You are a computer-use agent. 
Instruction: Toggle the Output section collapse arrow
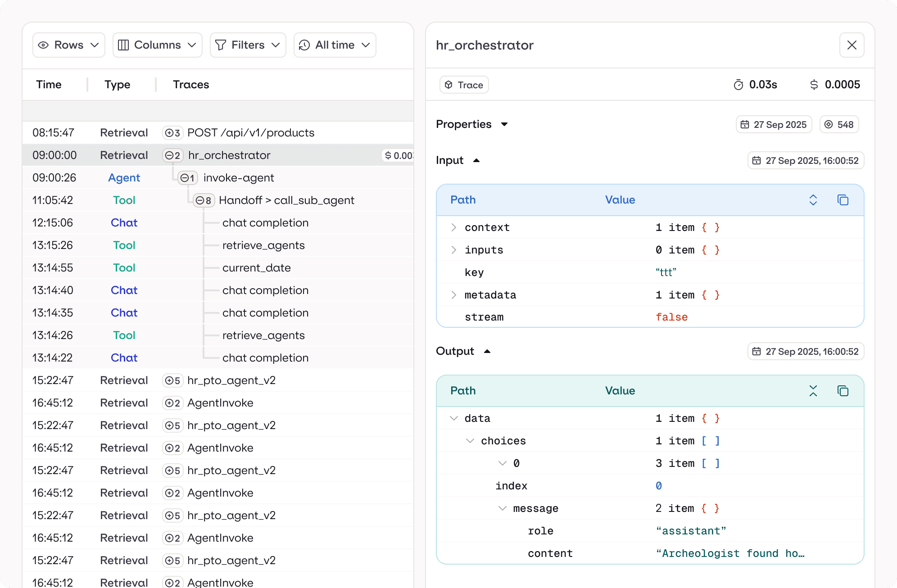click(487, 351)
